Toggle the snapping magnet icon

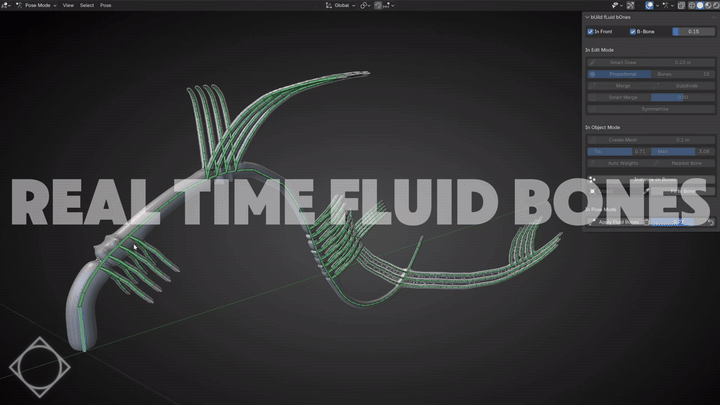click(x=377, y=5)
